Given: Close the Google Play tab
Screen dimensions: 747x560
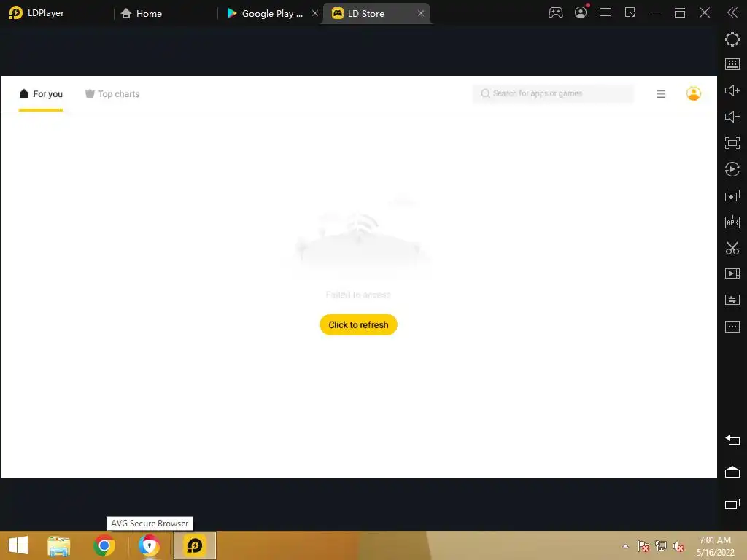Looking at the screenshot, I should click(x=315, y=13).
